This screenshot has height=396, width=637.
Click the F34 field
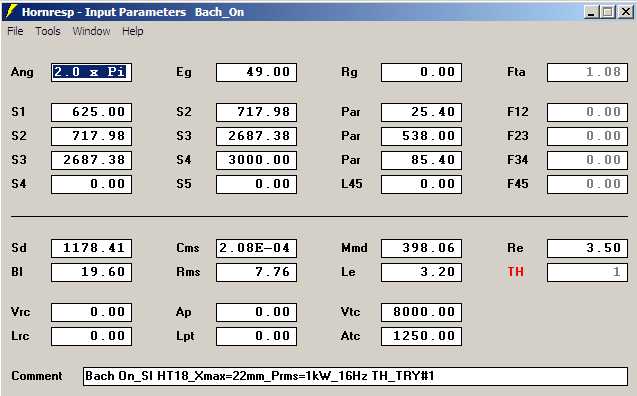587,160
